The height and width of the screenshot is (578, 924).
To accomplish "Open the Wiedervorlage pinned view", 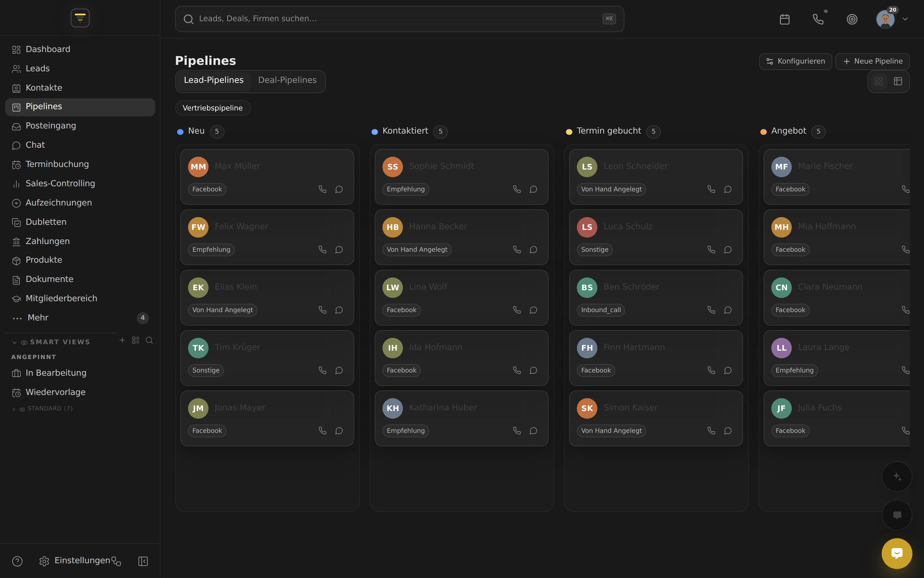I will click(x=80, y=392).
